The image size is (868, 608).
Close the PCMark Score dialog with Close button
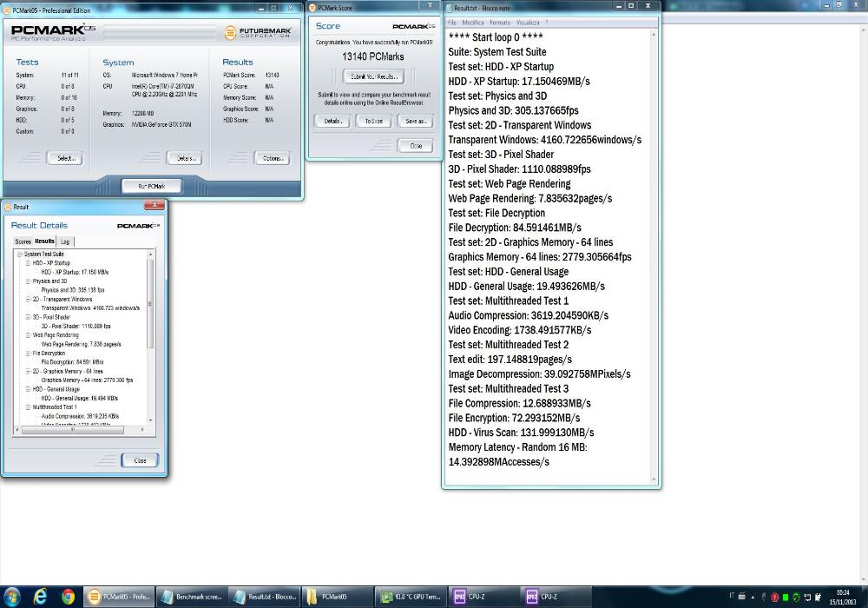coord(416,146)
